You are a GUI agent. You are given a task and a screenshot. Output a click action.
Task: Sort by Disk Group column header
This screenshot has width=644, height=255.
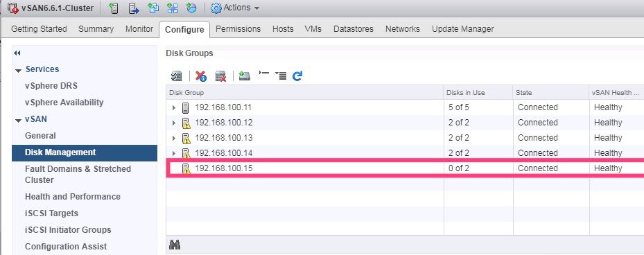[305, 93]
